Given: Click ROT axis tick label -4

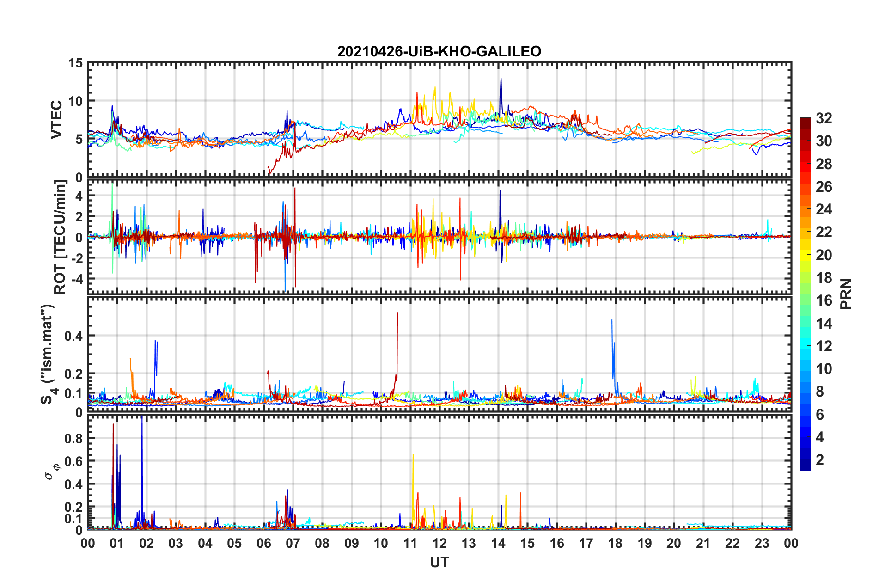Looking at the screenshot, I should (76, 280).
